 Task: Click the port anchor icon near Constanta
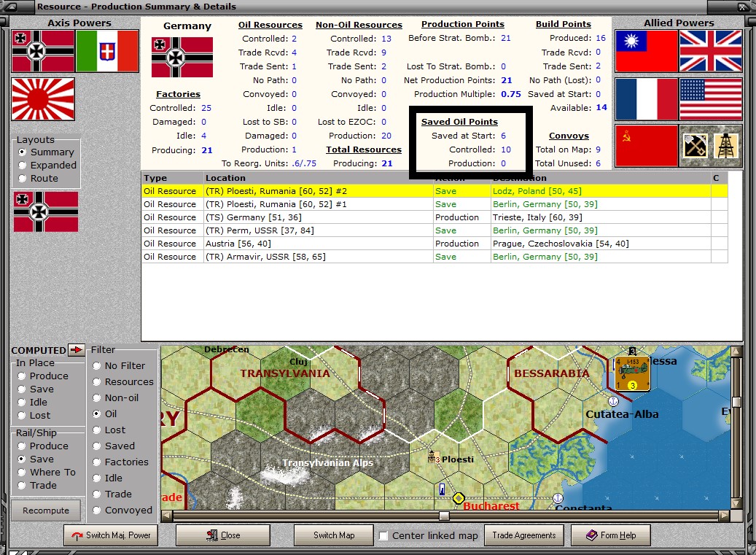(x=558, y=498)
